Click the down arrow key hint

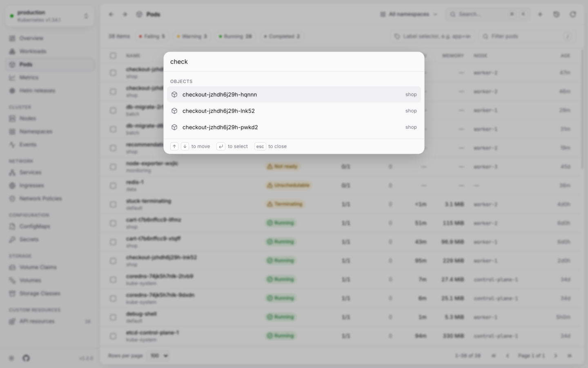[x=185, y=146]
